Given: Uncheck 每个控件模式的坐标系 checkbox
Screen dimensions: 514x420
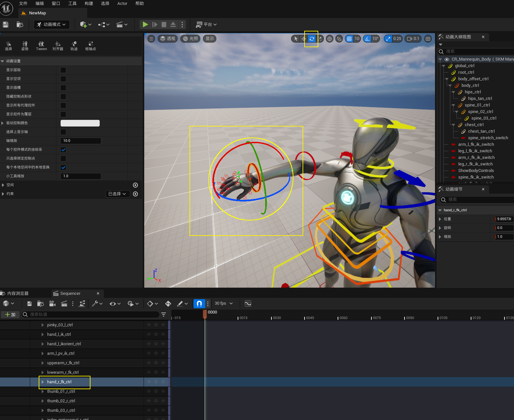Looking at the screenshot, I should pos(63,150).
